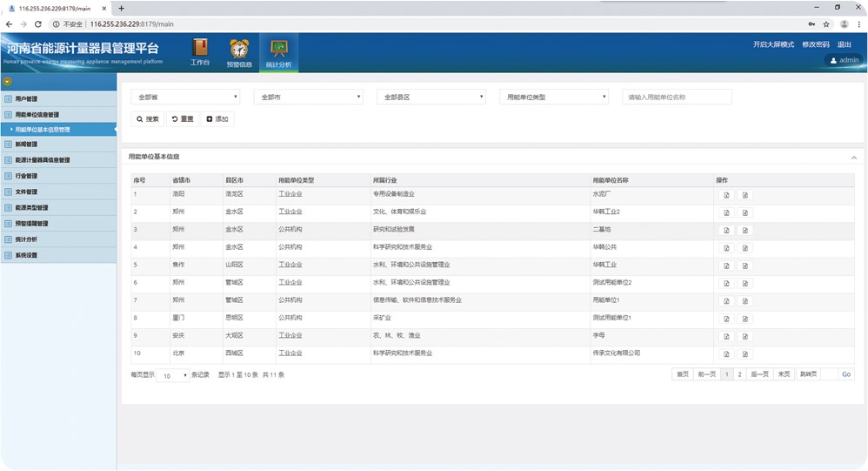
Task: Go to page 2 in pagination
Action: point(739,374)
